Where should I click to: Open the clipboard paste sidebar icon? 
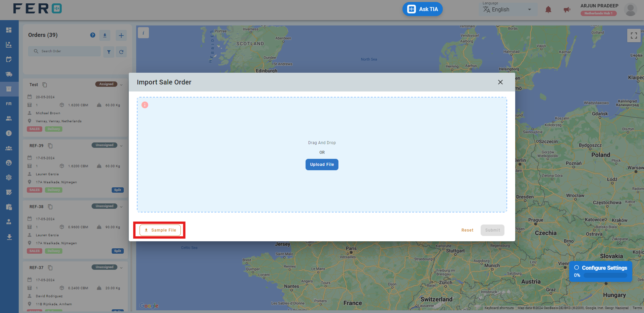tap(9, 207)
